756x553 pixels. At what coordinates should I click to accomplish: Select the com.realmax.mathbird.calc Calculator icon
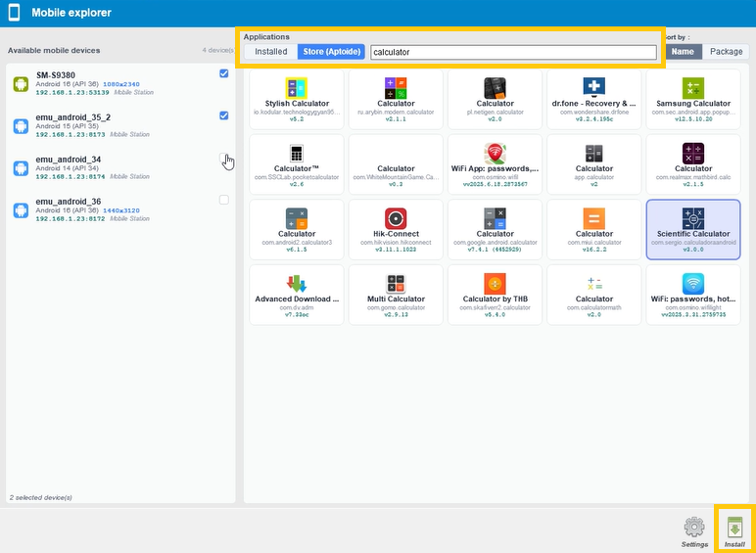tap(693, 154)
